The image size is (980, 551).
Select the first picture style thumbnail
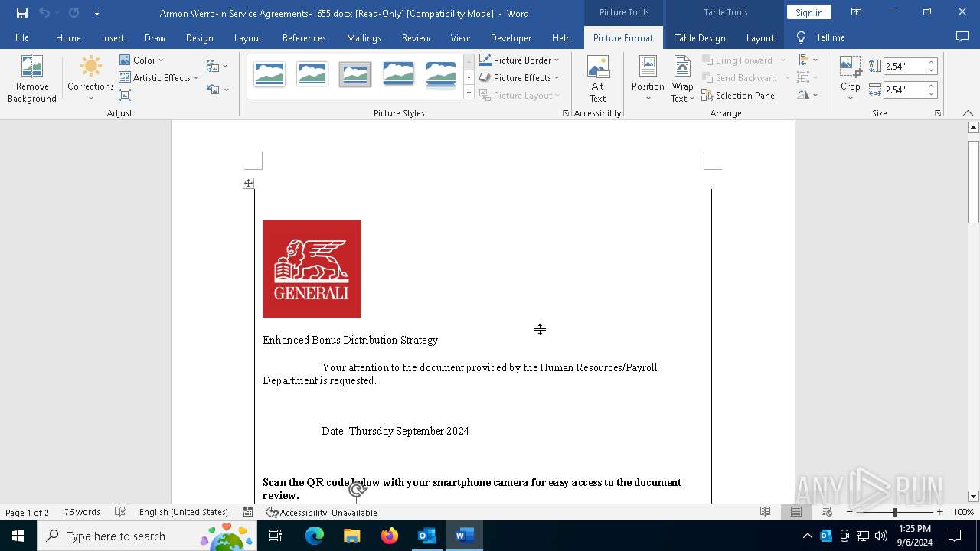pyautogui.click(x=269, y=74)
